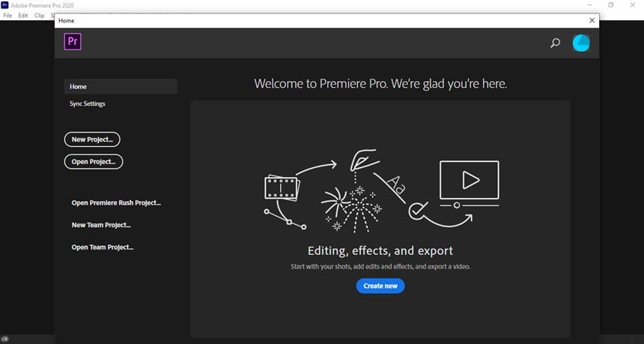Viewport: 644px width, 344px height.
Task: Click the blue Create new button
Action: pyautogui.click(x=380, y=286)
